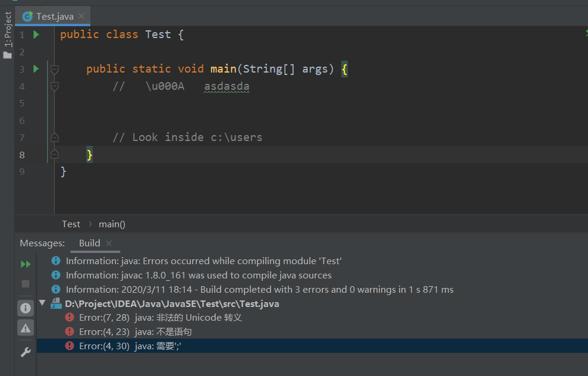
Task: Click the 'main' method name on line 3
Action: (223, 68)
